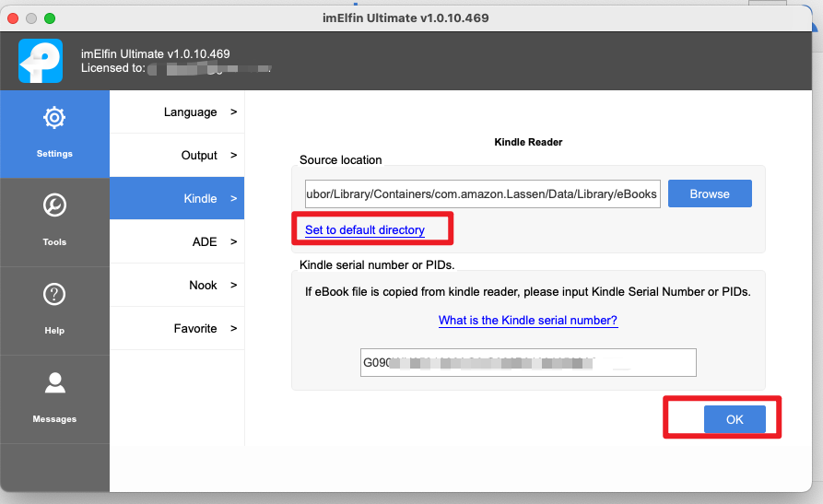Select the Language settings category
Screen dimensions: 823x504
[177, 111]
